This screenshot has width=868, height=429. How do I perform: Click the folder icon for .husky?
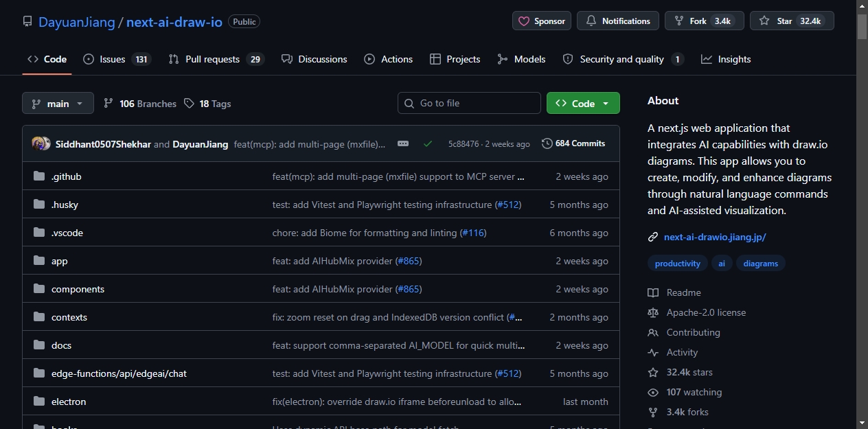tap(39, 205)
